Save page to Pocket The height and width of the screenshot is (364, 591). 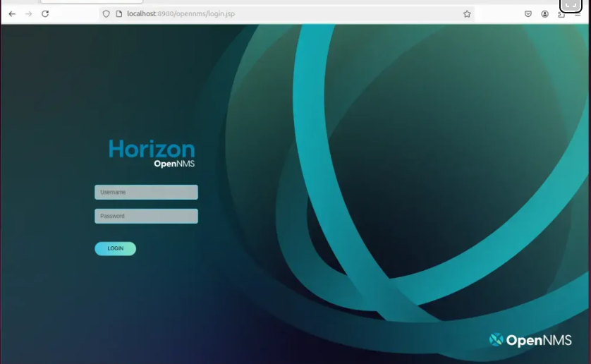click(x=528, y=13)
